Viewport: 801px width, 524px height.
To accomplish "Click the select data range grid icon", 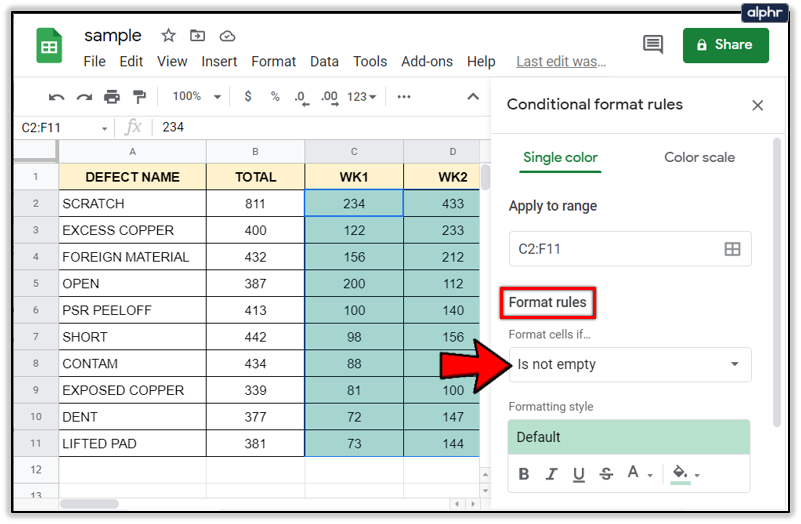I will click(x=732, y=249).
